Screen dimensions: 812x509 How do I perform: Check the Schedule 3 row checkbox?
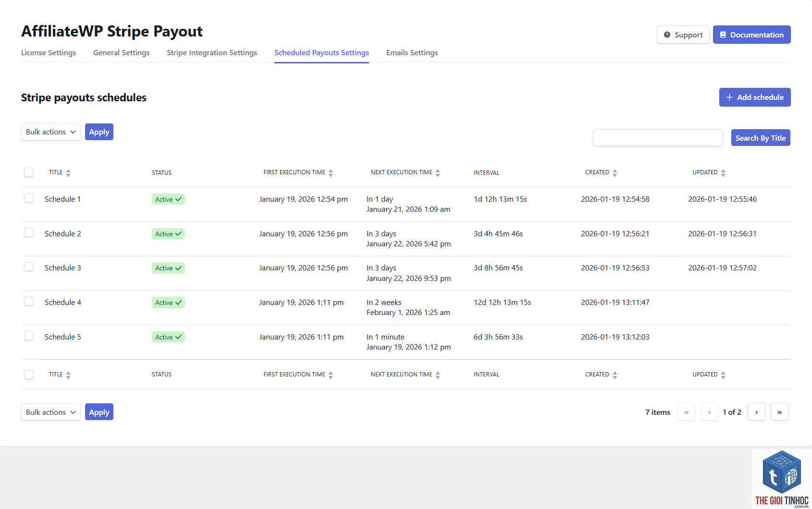(x=29, y=267)
